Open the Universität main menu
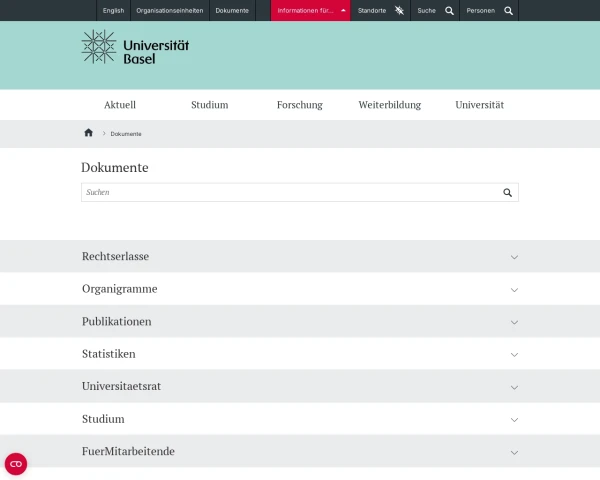The width and height of the screenshot is (600, 480). [479, 105]
